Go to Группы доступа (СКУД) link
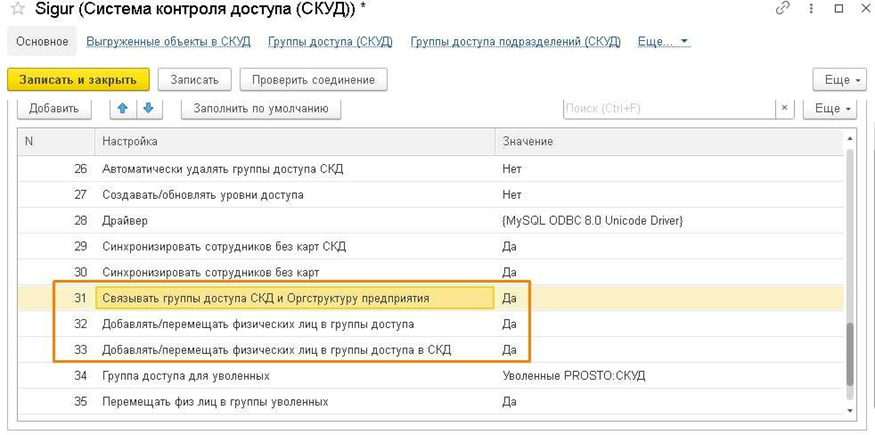875x435 pixels. (330, 42)
